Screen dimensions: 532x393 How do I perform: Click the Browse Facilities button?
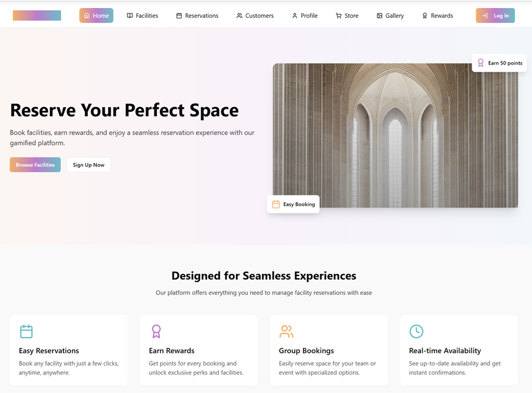[36, 164]
